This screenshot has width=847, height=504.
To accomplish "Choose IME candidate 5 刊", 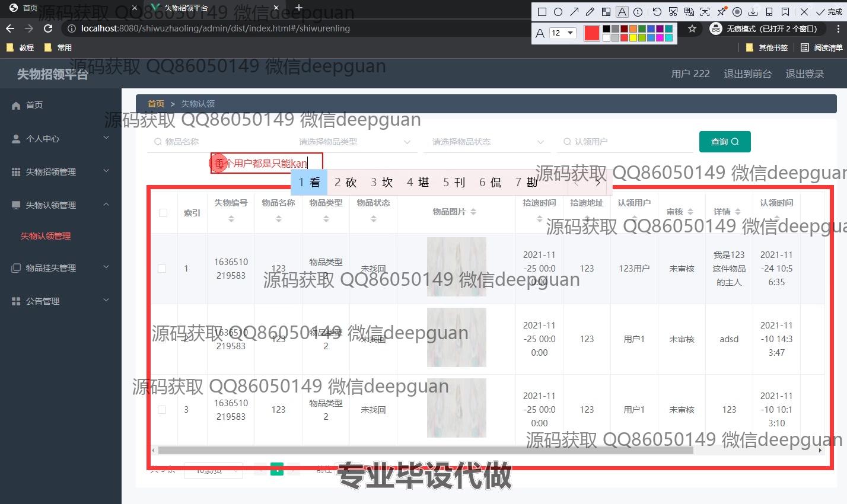I will [454, 183].
